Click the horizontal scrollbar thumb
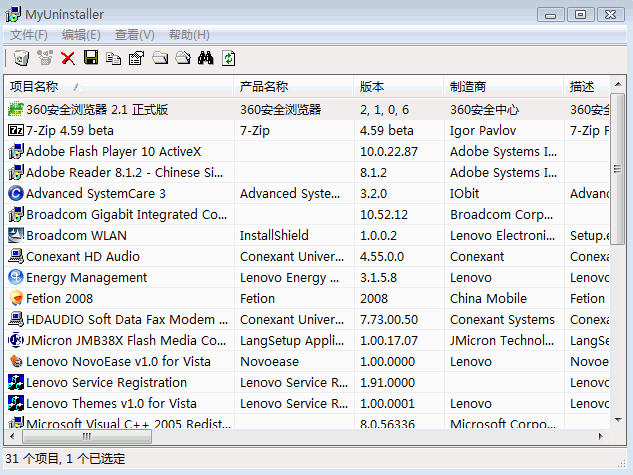 [x=87, y=436]
